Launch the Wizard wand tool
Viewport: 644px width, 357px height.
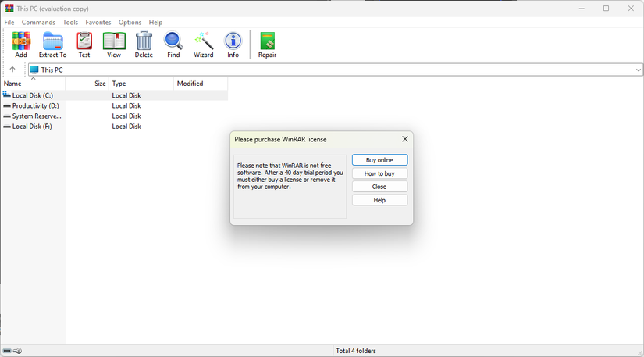coord(204,41)
